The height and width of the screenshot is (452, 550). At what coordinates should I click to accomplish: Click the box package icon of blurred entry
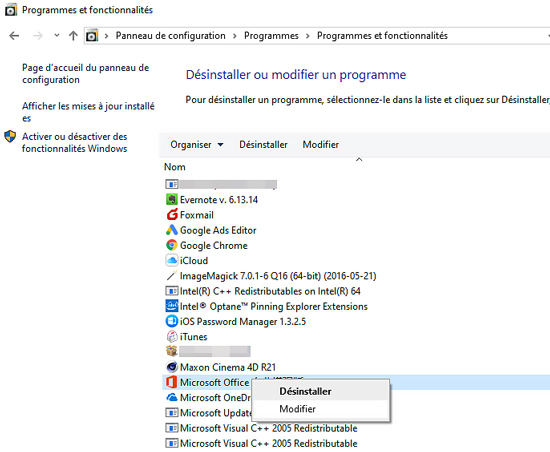(x=172, y=351)
